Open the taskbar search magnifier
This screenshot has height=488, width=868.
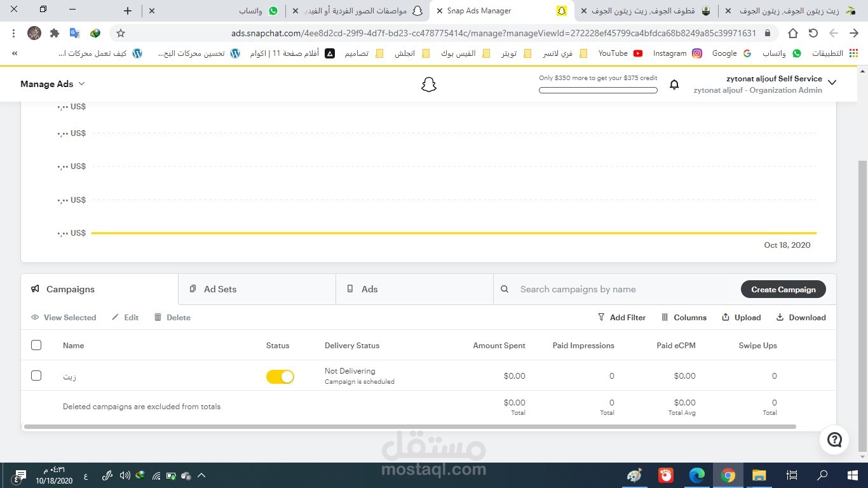point(822,475)
